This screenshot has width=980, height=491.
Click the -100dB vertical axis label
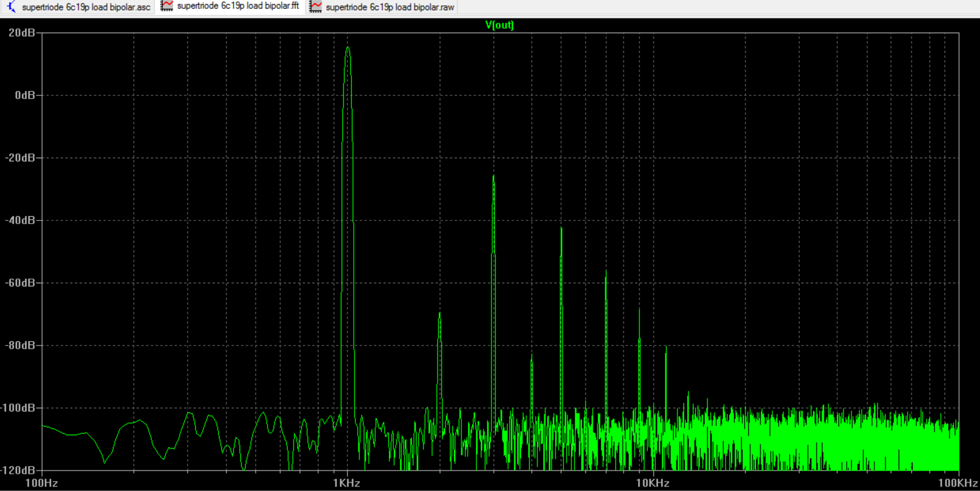(x=18, y=408)
